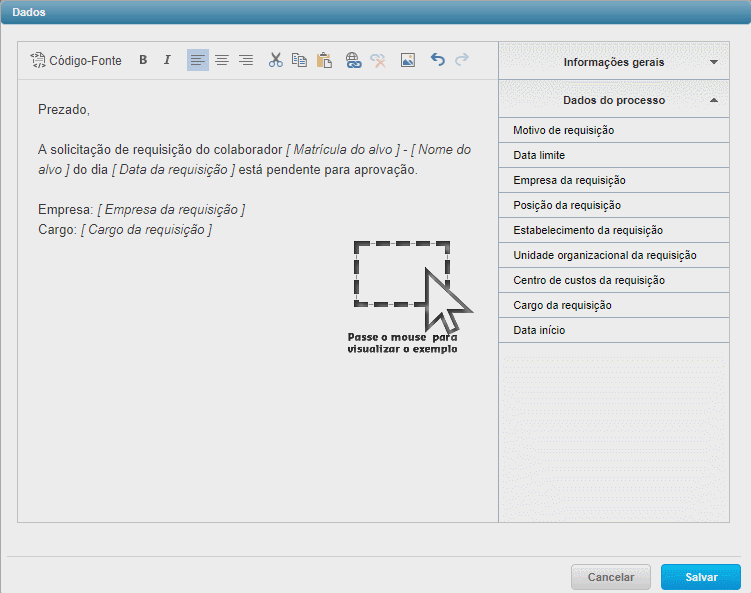Insert the Data limite field
Image resolution: width=751 pixels, height=593 pixels.
click(x=539, y=155)
